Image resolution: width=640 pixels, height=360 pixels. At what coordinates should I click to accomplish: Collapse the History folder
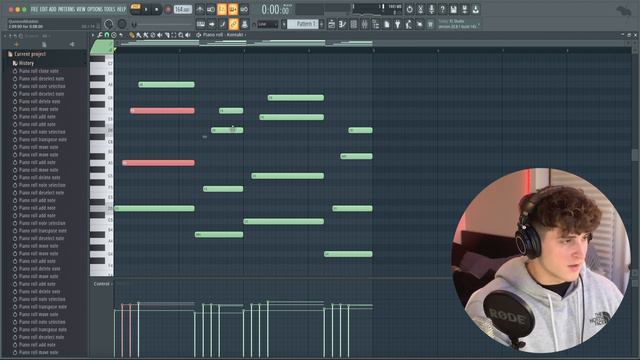(26, 63)
